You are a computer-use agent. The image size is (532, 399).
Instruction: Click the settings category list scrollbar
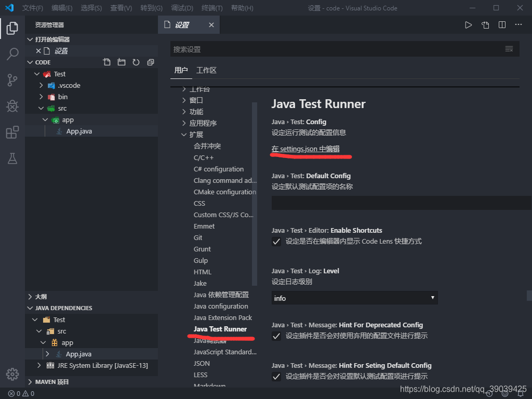coord(255,194)
